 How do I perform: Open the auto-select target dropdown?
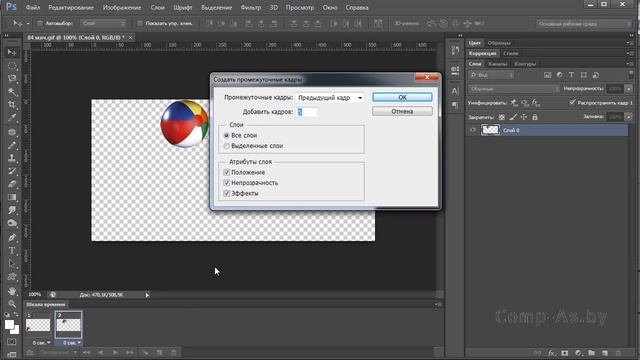pos(103,23)
